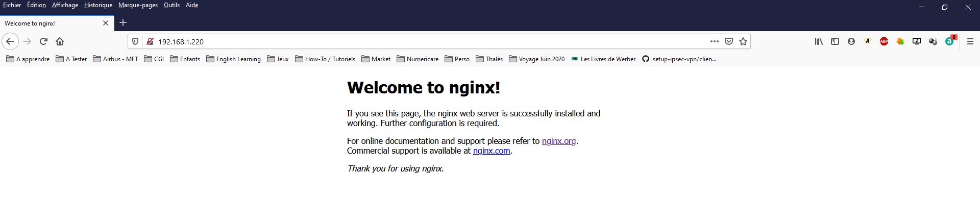Click the yellow diamond A extension icon
Viewport: 980px width, 197px height.
(x=868, y=41)
